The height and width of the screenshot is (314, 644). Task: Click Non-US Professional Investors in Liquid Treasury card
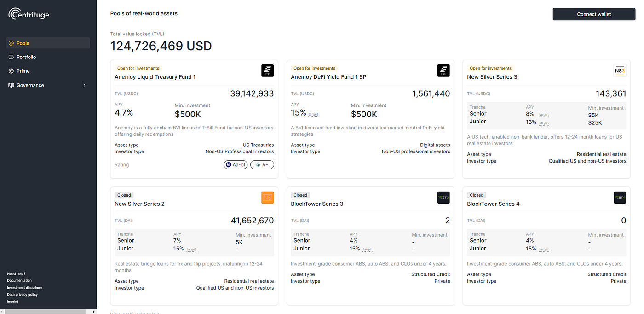click(x=239, y=151)
